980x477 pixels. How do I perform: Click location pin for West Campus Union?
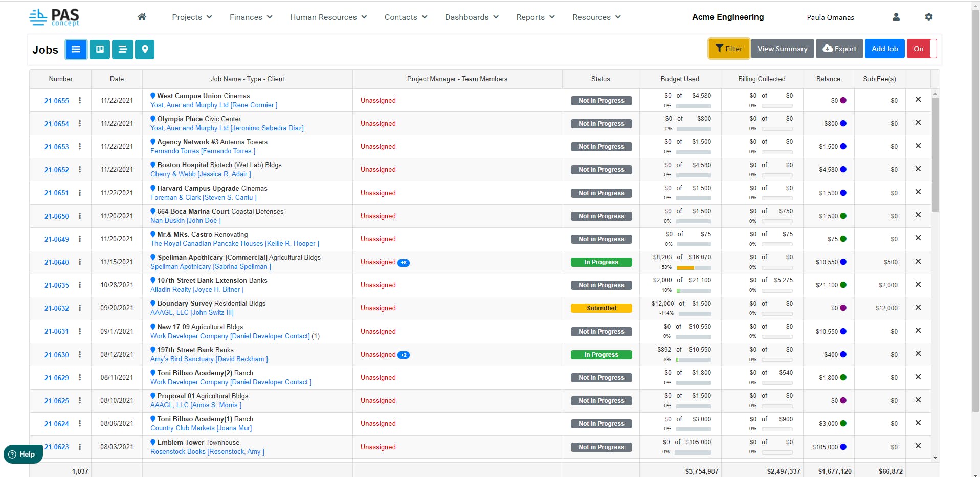(x=153, y=96)
